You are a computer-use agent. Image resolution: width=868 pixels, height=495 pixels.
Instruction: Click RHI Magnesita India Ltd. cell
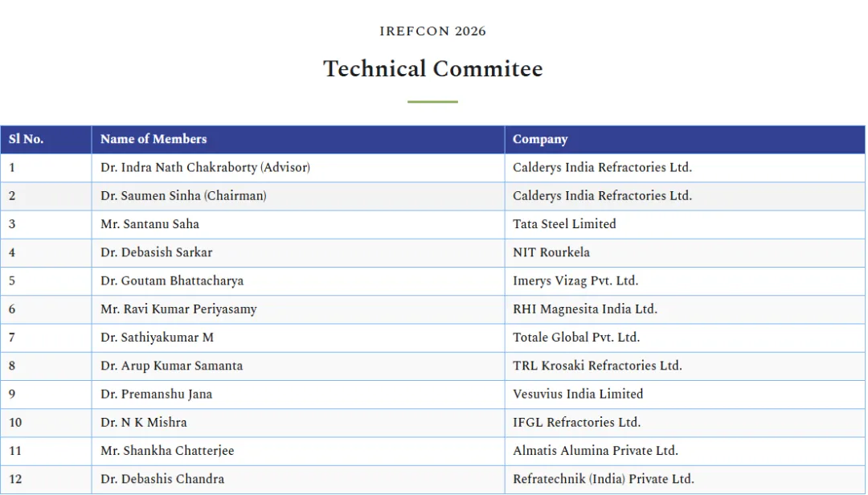[585, 309]
